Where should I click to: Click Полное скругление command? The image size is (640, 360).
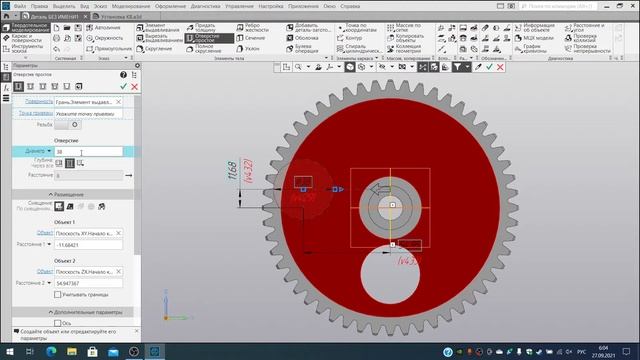[204, 49]
